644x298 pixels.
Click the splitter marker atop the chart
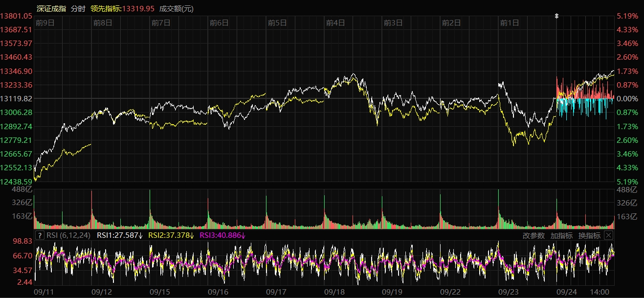click(556, 16)
